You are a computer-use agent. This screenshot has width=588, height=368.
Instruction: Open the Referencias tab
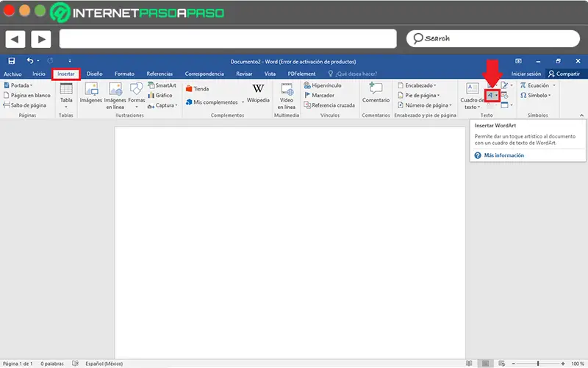[x=159, y=74]
